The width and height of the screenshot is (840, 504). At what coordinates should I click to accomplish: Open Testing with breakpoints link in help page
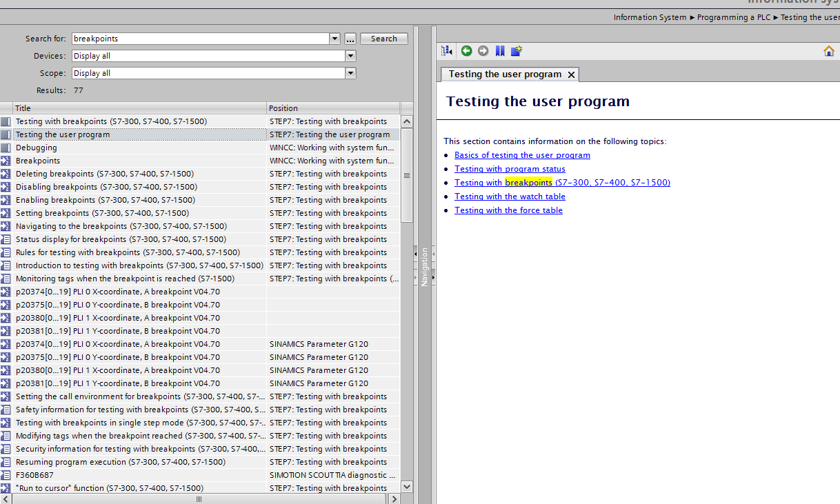[x=562, y=183]
